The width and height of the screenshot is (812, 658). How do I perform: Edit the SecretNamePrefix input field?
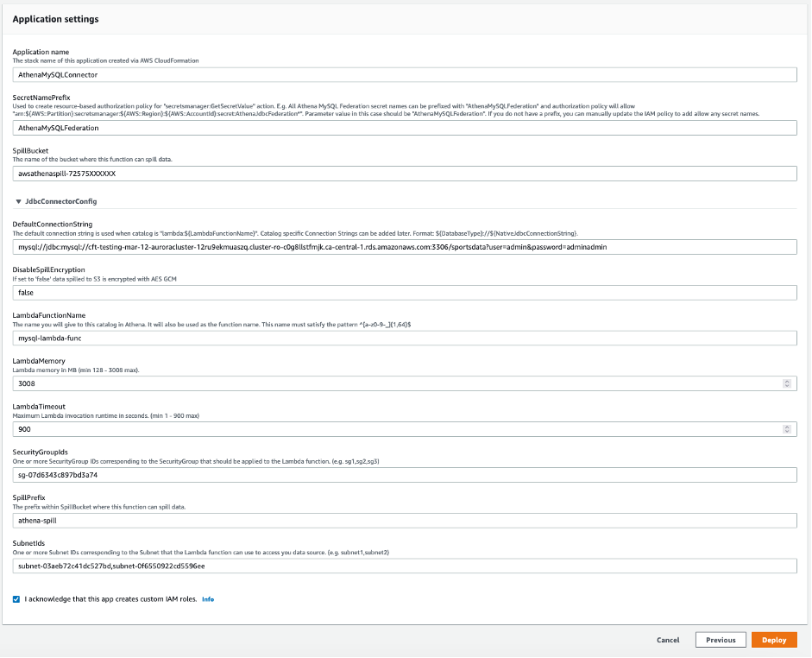click(405, 128)
